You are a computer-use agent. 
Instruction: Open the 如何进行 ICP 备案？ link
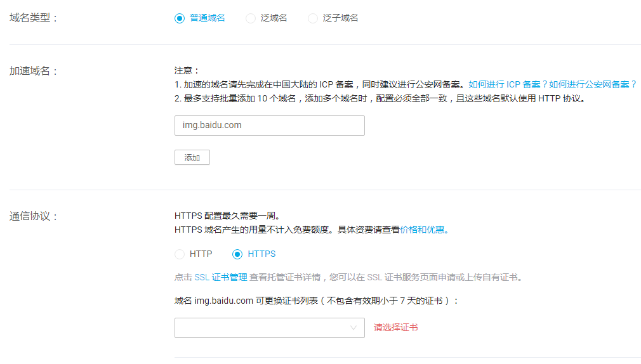point(508,84)
